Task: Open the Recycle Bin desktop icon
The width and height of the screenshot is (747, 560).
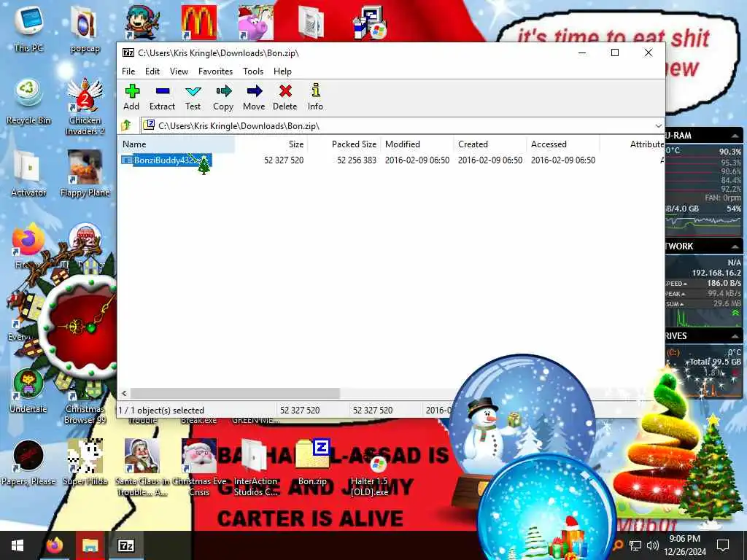Action: point(28,101)
